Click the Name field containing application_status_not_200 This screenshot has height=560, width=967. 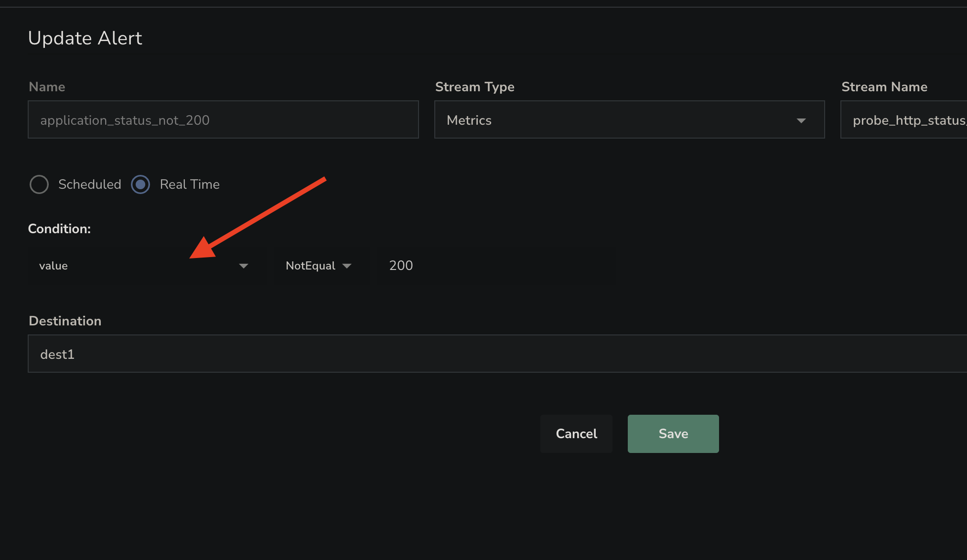tap(223, 120)
